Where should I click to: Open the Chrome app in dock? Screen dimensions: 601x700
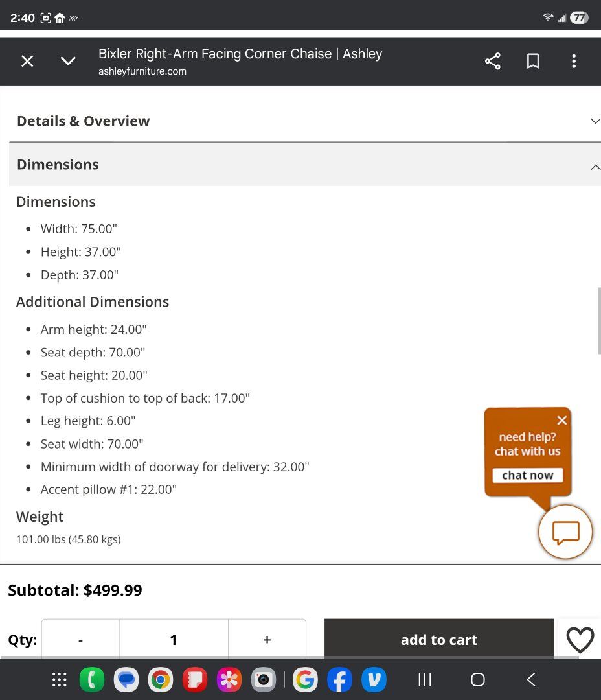pos(160,679)
